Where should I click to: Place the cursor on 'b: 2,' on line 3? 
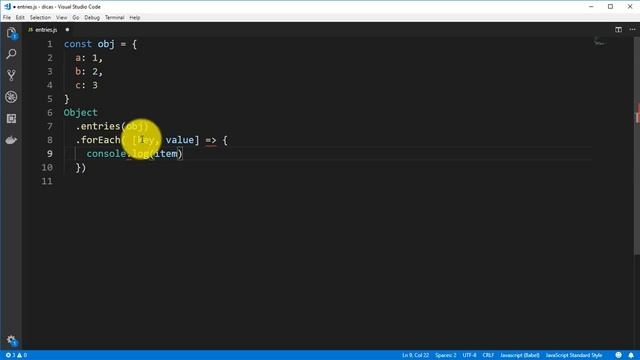pyautogui.click(x=89, y=71)
